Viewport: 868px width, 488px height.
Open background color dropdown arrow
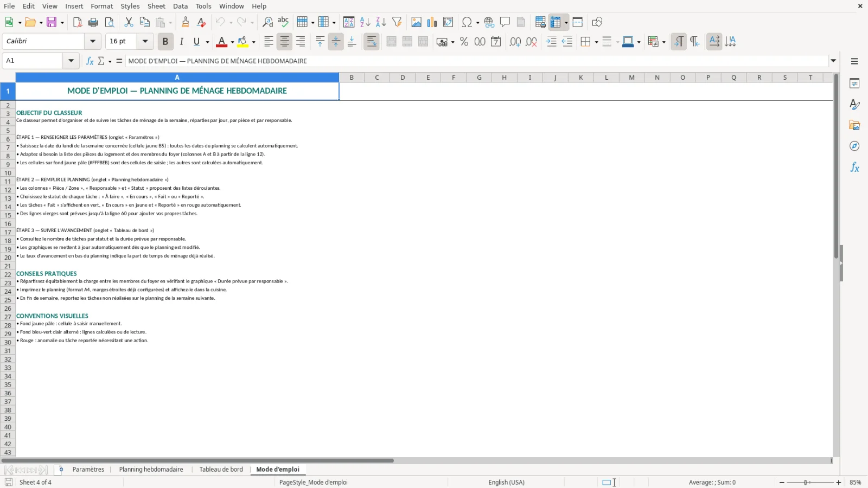click(x=253, y=42)
